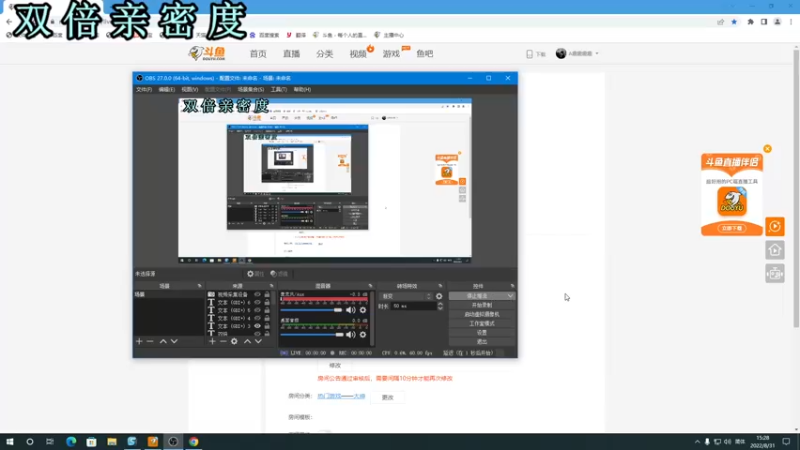Open the 渐变 transition type dropdown
The image size is (800, 450).
coord(406,296)
